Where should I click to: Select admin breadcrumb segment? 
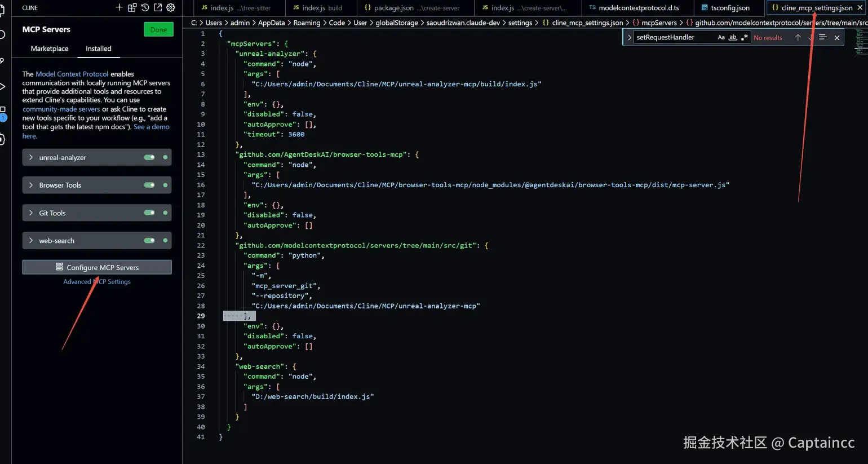[240, 23]
